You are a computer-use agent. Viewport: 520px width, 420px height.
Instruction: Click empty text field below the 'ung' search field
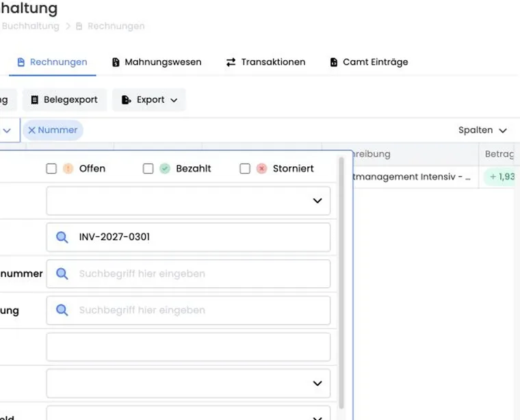tap(188, 347)
